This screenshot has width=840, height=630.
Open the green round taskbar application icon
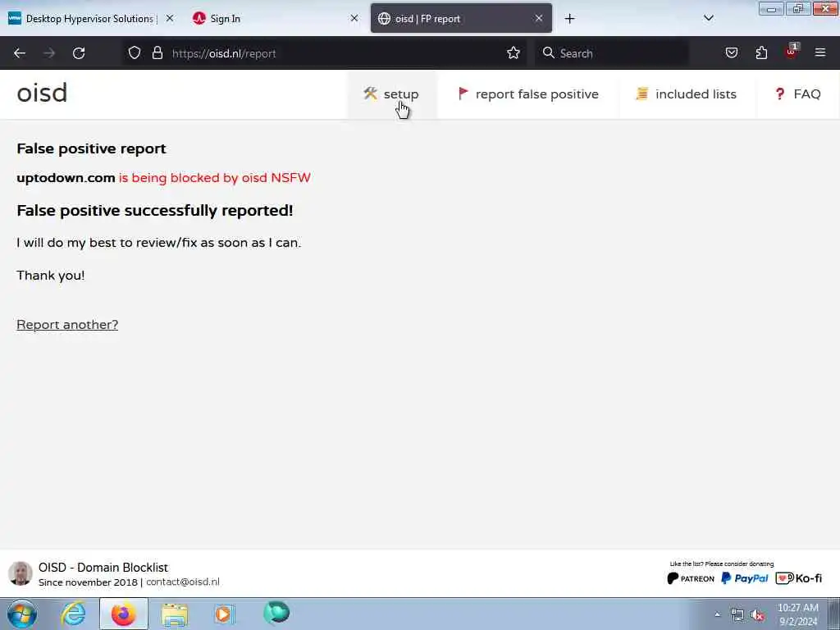coord(276,614)
